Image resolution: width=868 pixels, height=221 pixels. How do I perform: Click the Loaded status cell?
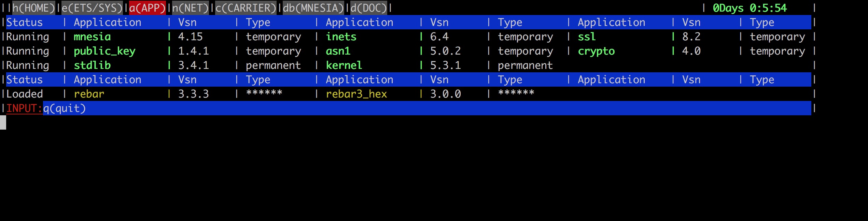pos(25,94)
